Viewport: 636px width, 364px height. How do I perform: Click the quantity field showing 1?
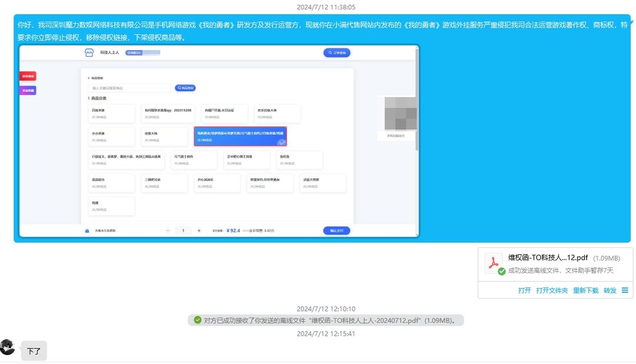click(183, 230)
